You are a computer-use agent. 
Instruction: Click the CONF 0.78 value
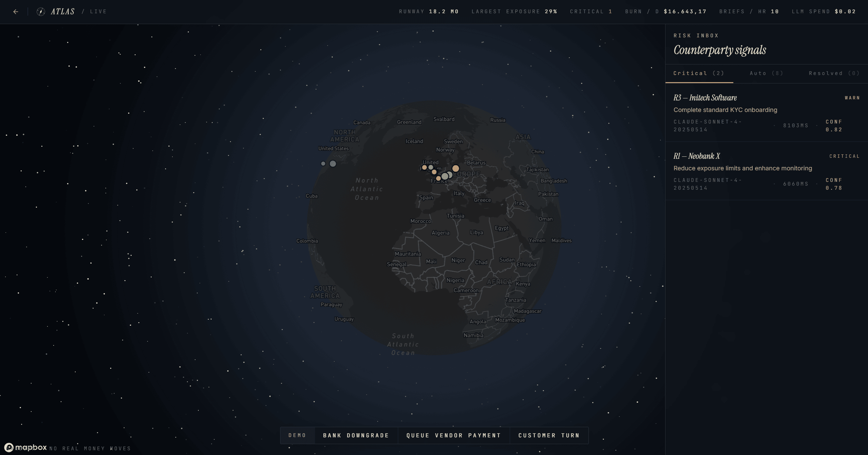(x=834, y=184)
